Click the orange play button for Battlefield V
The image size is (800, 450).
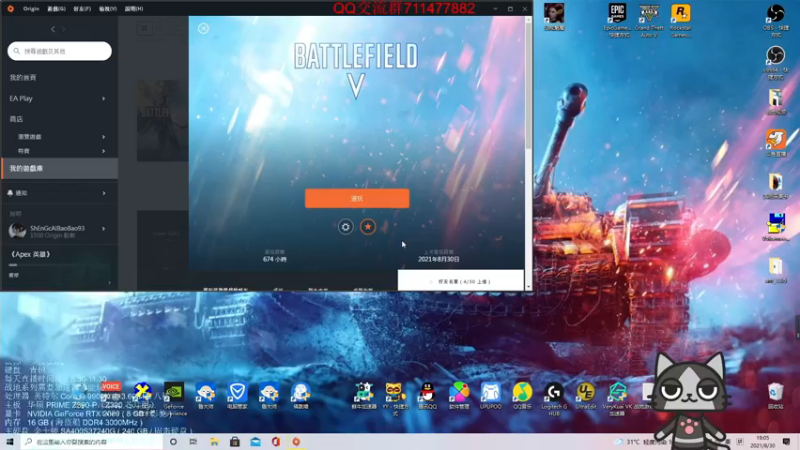[357, 198]
